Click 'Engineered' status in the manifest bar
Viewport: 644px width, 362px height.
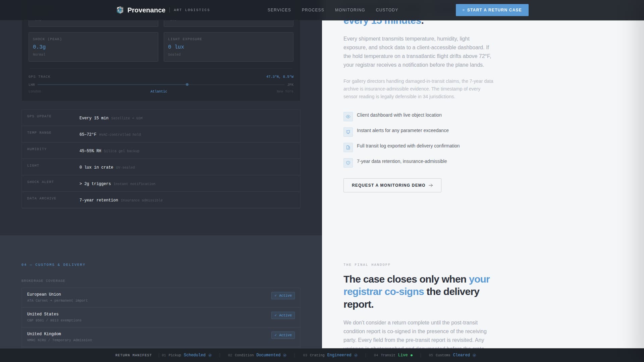(x=339, y=355)
